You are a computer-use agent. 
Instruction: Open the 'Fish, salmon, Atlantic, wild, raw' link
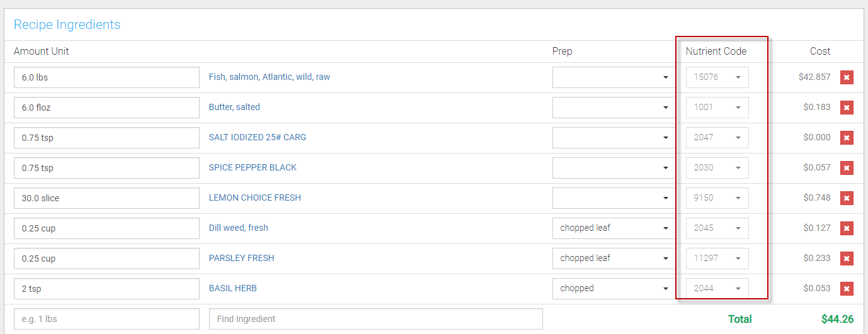point(270,77)
